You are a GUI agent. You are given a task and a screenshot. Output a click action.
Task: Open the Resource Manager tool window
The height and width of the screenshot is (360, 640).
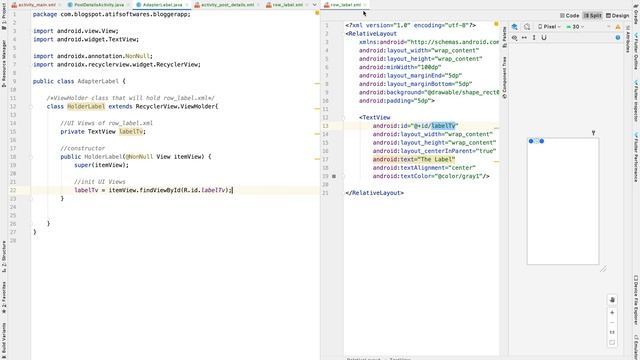tap(4, 63)
